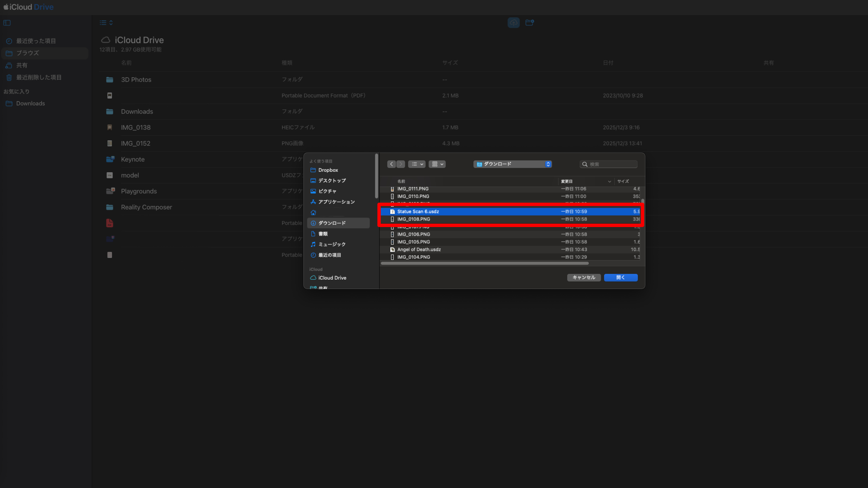
Task: Select 共有 in the iCloud Drive sidebar
Action: click(x=22, y=65)
